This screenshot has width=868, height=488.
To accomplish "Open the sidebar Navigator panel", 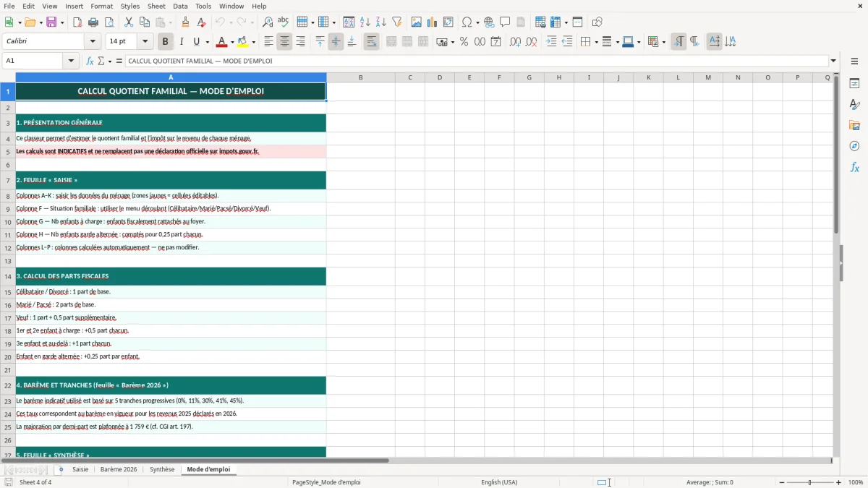I will 854,146.
